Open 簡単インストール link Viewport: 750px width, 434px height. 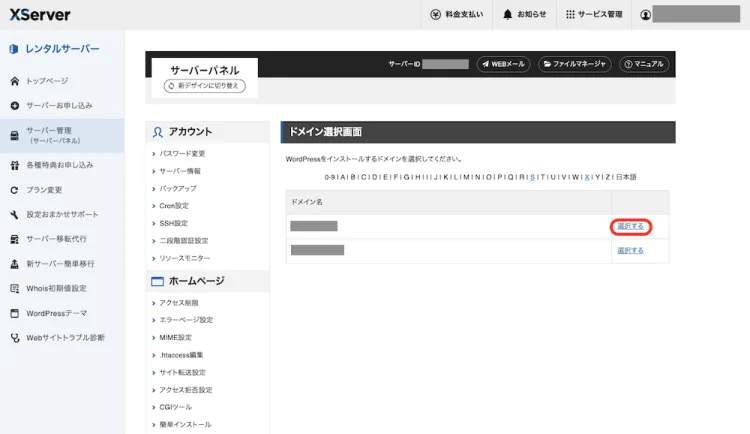tap(185, 424)
